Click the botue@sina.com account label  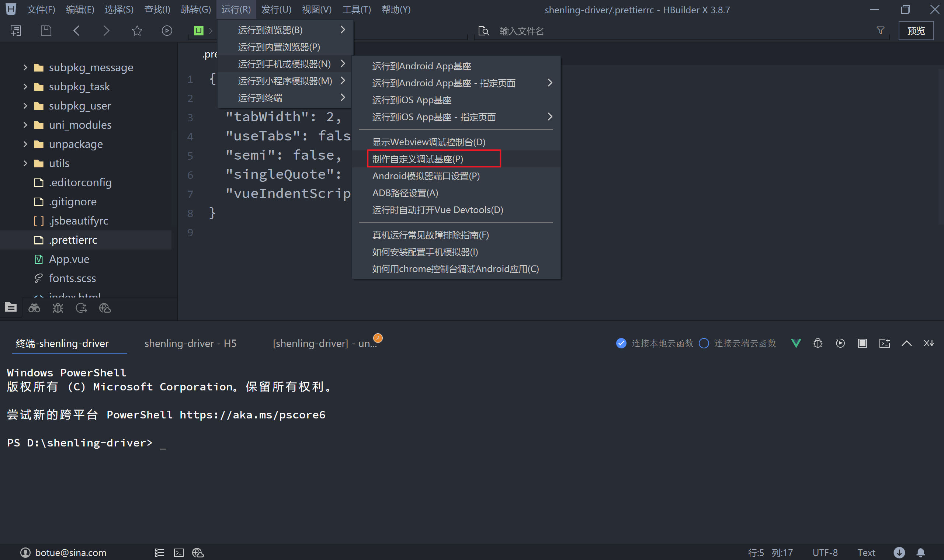point(70,553)
